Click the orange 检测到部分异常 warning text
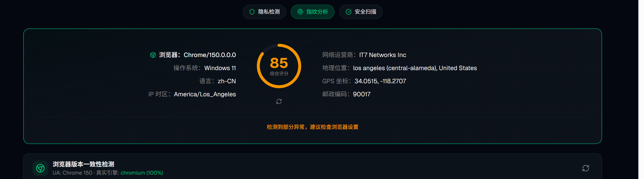 [x=312, y=127]
